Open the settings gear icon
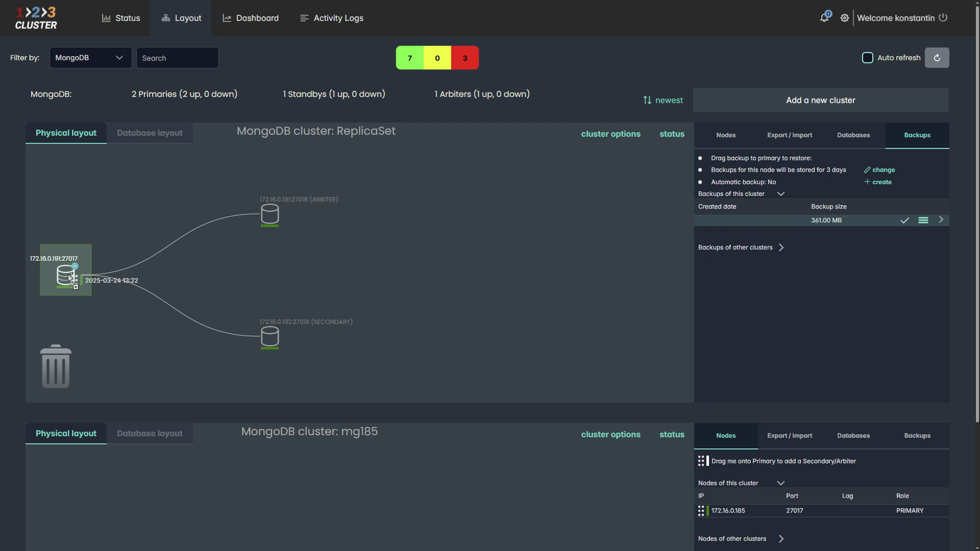The width and height of the screenshot is (980, 551). [845, 18]
